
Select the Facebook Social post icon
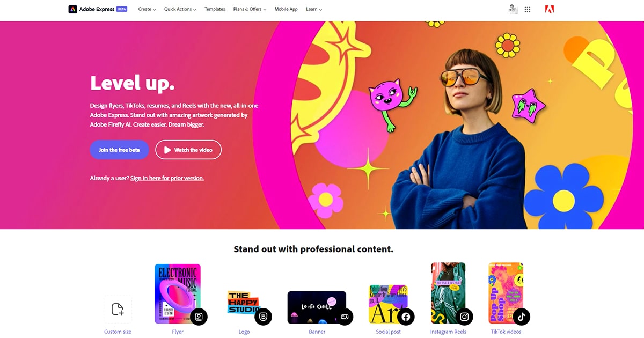click(406, 317)
